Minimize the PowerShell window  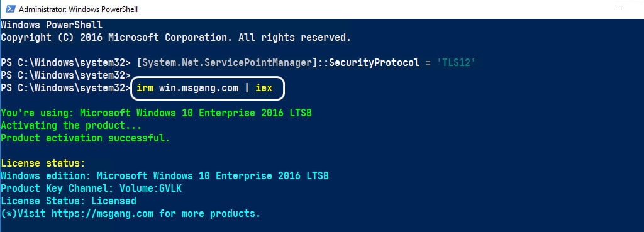point(619,9)
